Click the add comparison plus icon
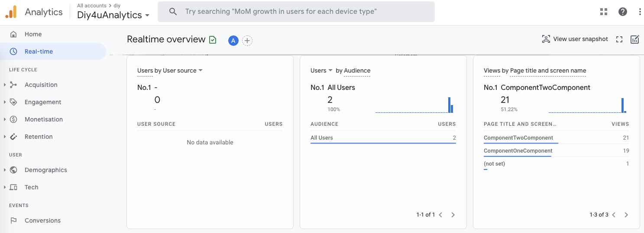This screenshot has width=644, height=233. [x=247, y=41]
